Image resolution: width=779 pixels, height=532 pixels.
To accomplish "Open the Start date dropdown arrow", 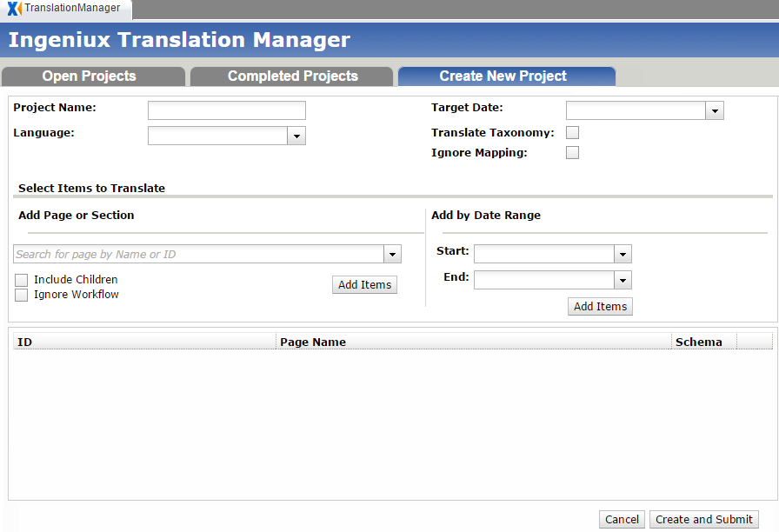I will pyautogui.click(x=623, y=254).
